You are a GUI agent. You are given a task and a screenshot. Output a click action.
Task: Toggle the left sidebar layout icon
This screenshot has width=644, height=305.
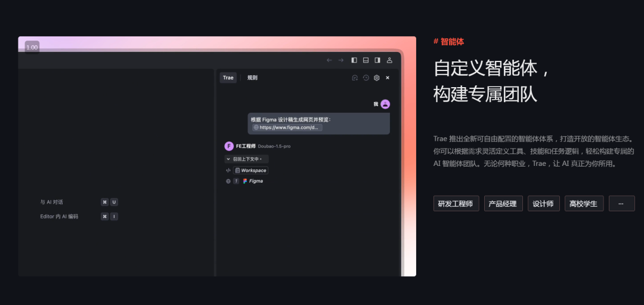354,60
